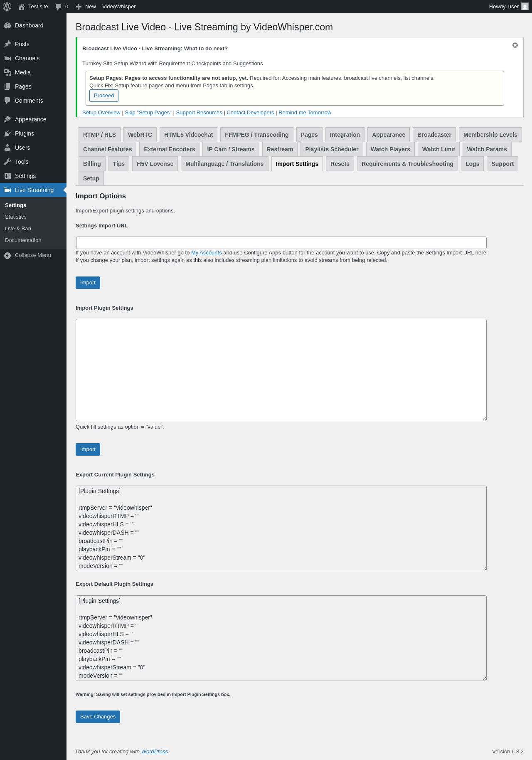Open the Support tab

point(502,164)
